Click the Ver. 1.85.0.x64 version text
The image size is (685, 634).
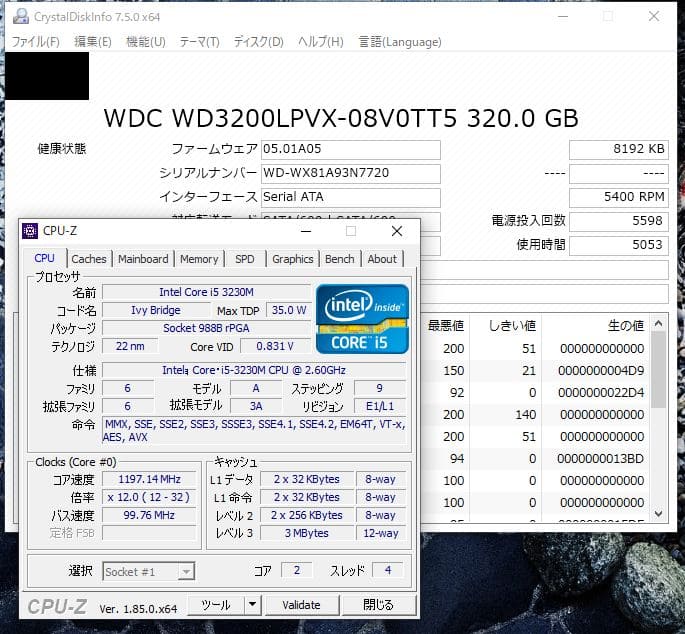(x=138, y=609)
